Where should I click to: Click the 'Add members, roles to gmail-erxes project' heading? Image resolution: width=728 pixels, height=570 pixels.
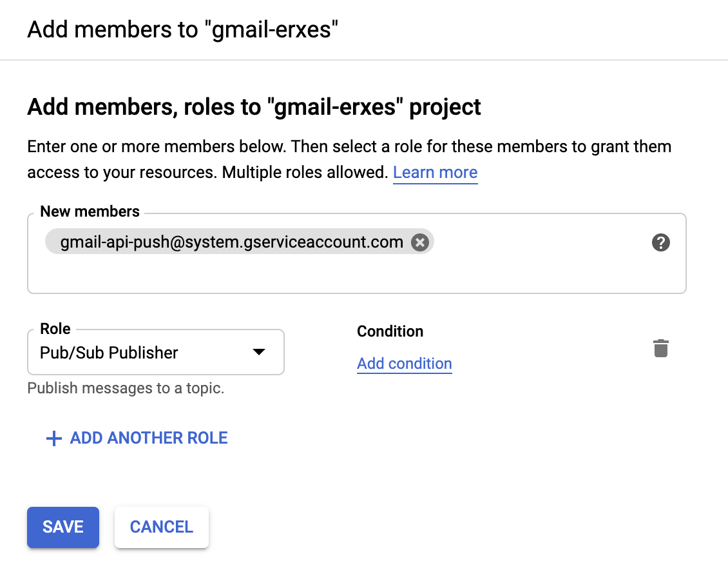click(x=254, y=106)
